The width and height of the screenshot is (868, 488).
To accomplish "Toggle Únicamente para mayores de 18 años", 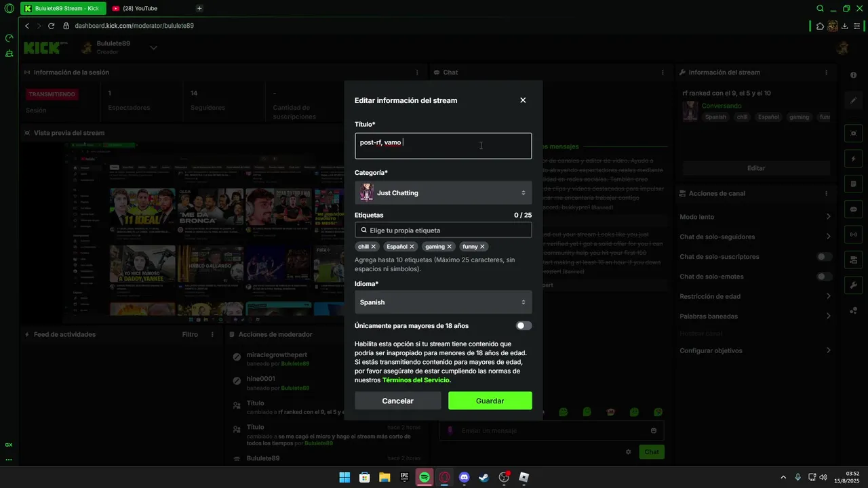I will 524,326.
